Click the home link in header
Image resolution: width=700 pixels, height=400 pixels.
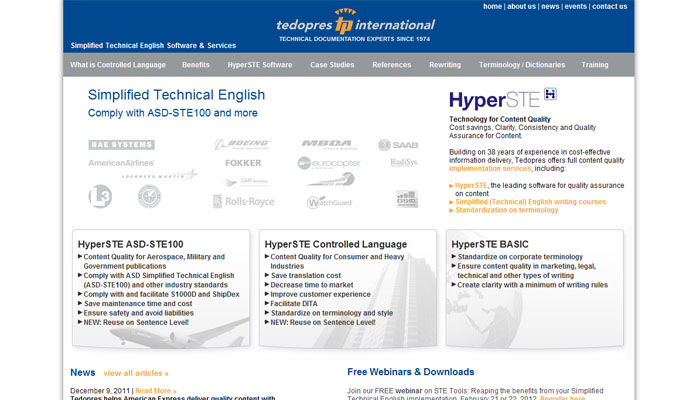tap(492, 6)
